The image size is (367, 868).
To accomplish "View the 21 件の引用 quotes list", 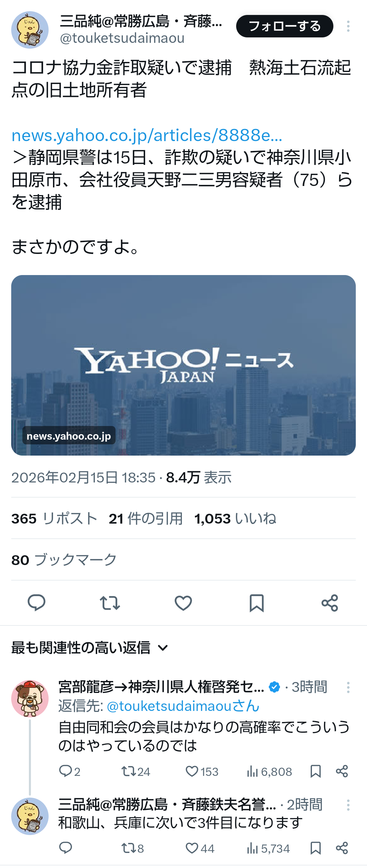I will tap(146, 519).
